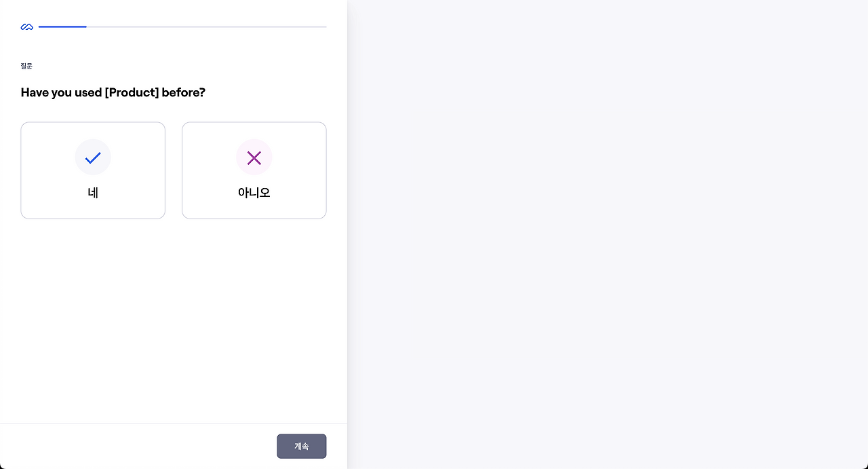Click the word '[Product]' in the question
This screenshot has width=868, height=469.
[x=132, y=92]
